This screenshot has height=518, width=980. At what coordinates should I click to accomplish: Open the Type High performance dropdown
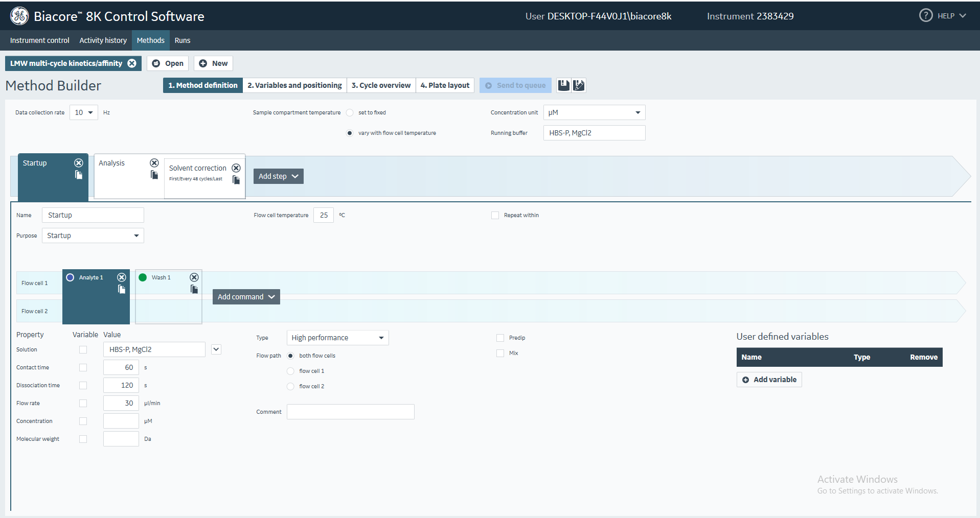pyautogui.click(x=381, y=338)
